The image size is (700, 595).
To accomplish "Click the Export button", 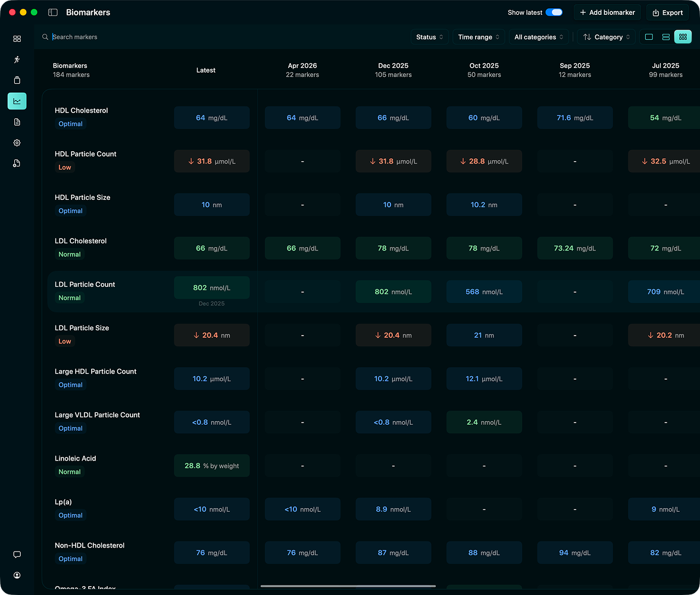I will coord(667,12).
